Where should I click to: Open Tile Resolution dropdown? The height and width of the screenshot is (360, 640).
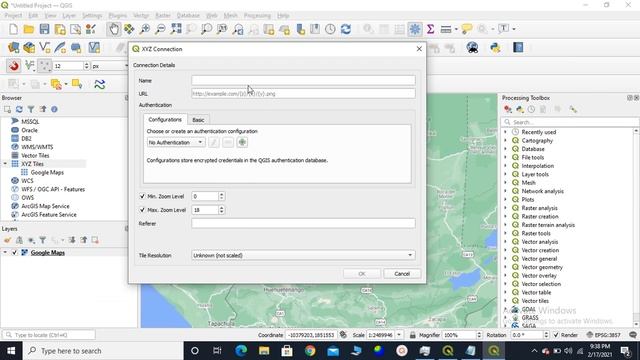coord(303,255)
